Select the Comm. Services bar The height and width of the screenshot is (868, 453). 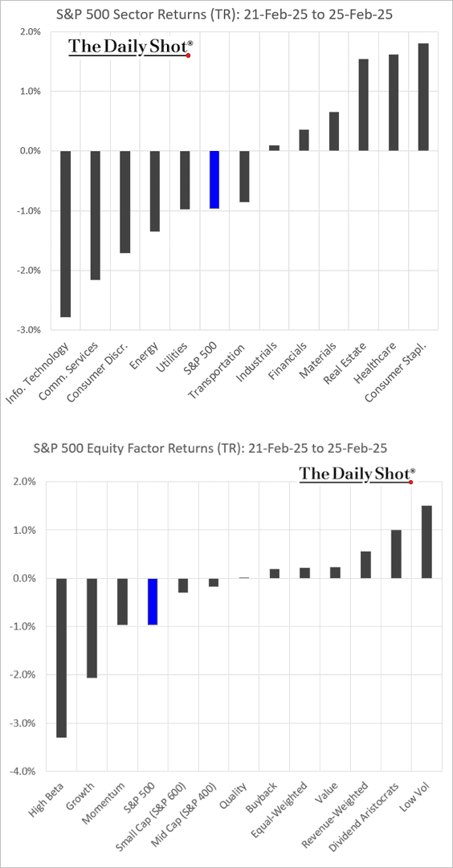tap(96, 215)
